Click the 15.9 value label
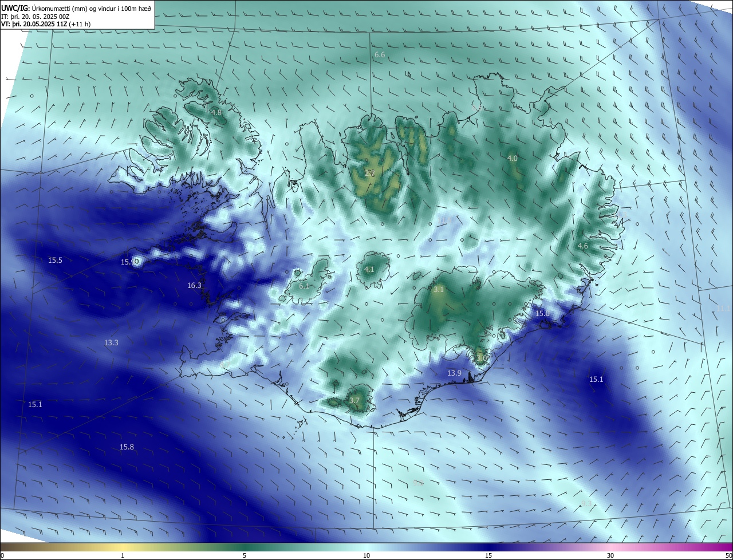Viewport: 733px width, 560px height. tap(128, 262)
